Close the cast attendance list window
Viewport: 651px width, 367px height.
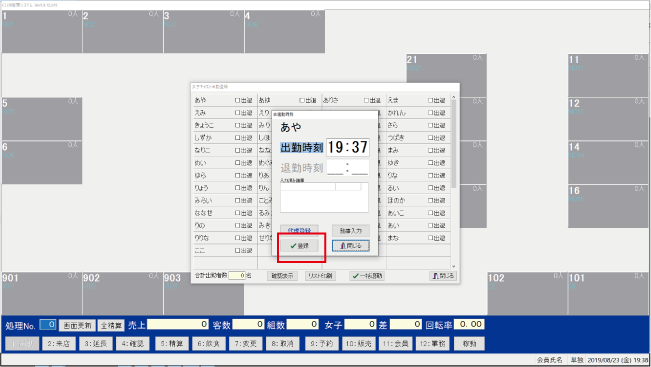(443, 276)
